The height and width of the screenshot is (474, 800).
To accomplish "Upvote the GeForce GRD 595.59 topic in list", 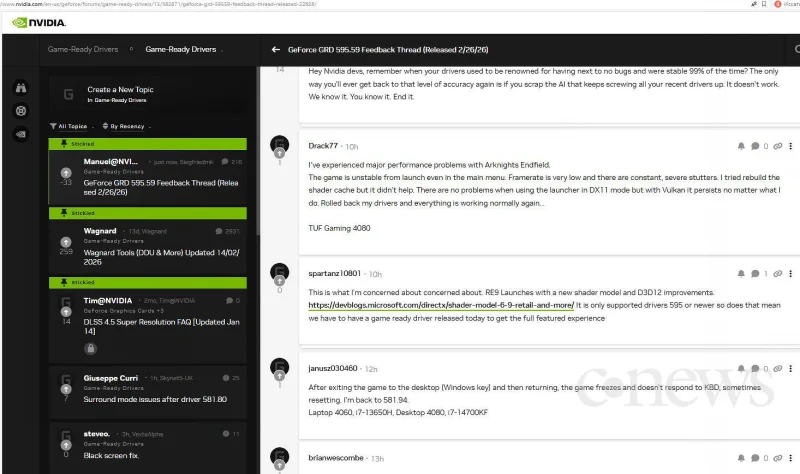I will (x=66, y=172).
